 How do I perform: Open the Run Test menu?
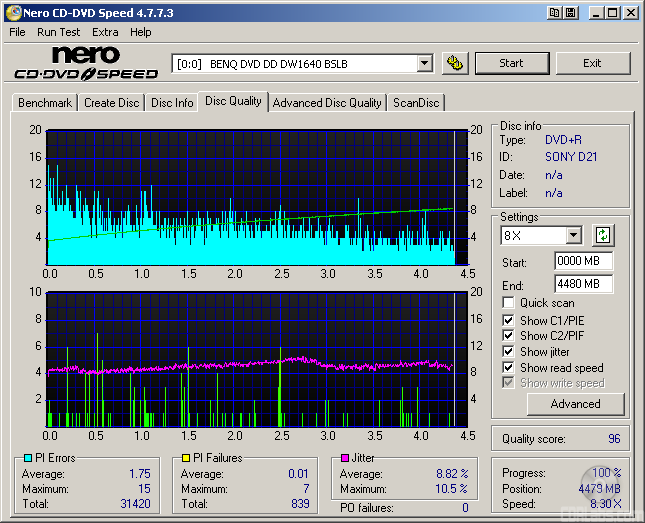coord(59,32)
